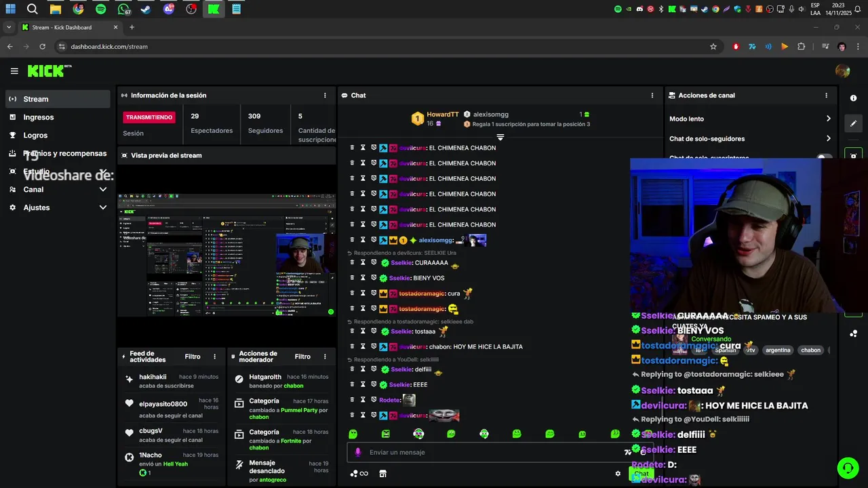Delete Sselkie's delfiiii message
Viewport: 868px width, 488px height.
(352, 369)
